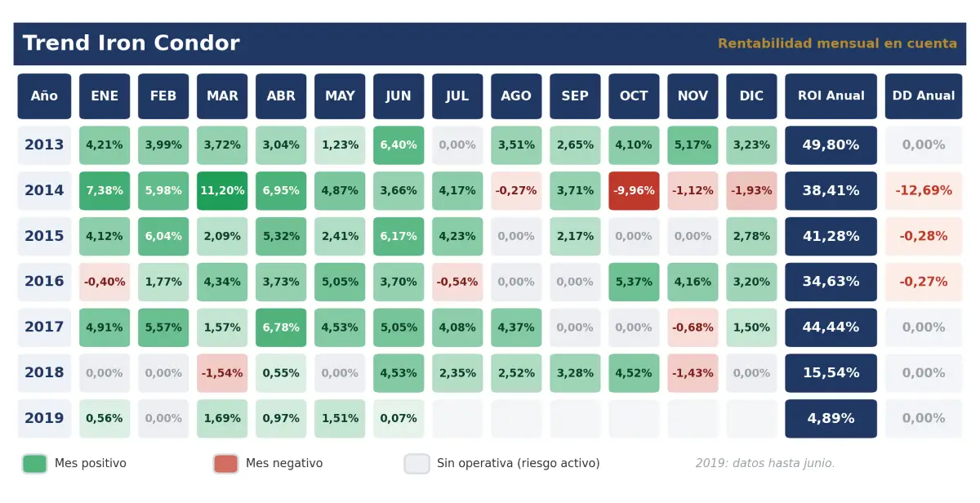Screen dimensions: 980x503
Task: Select the DIC column header
Action: tap(751, 96)
